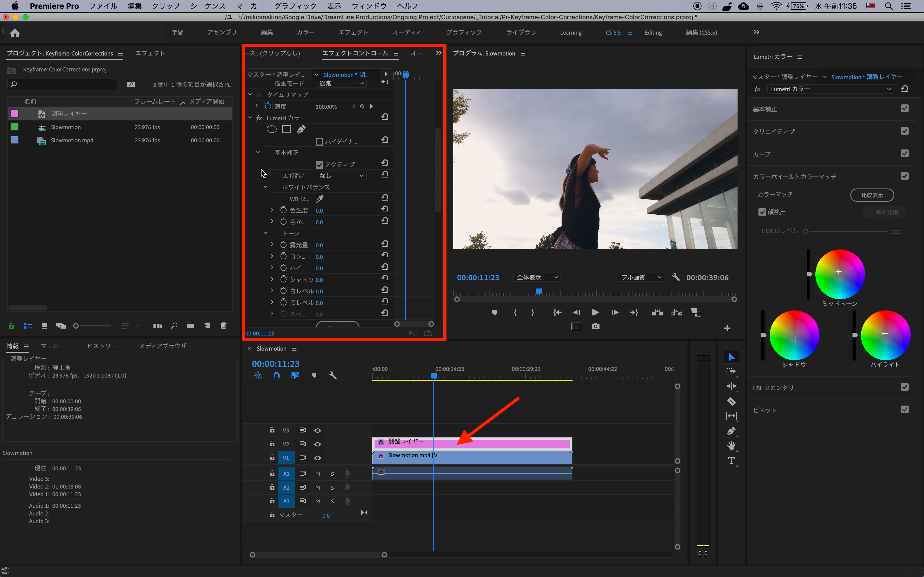Uncheck the 顔検出 checkbox

(762, 212)
